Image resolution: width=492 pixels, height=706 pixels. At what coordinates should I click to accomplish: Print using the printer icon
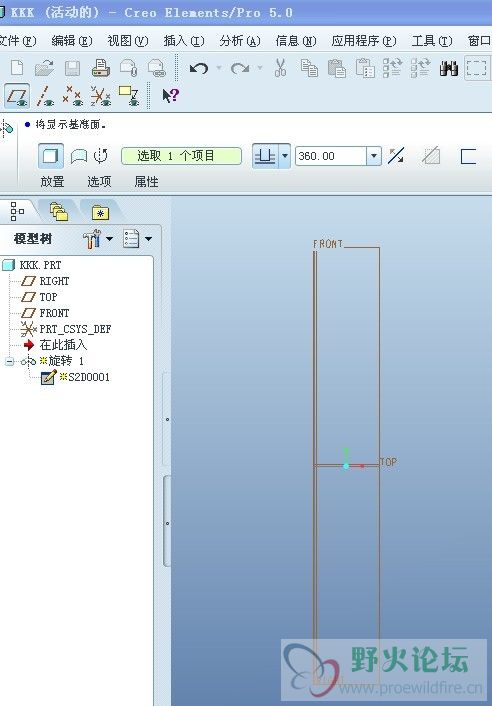(101, 68)
